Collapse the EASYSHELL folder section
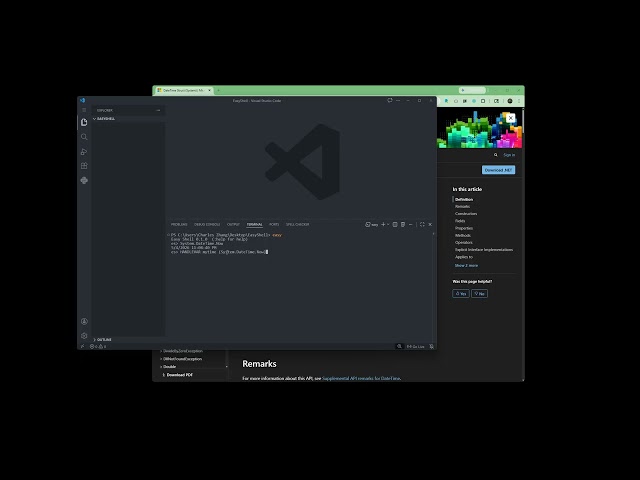 pyautogui.click(x=129, y=119)
